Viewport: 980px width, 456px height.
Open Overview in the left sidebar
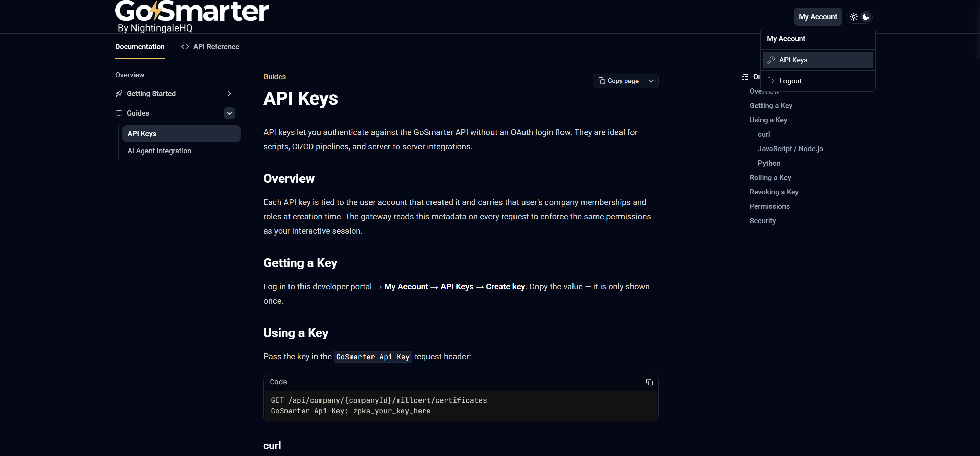tap(130, 75)
